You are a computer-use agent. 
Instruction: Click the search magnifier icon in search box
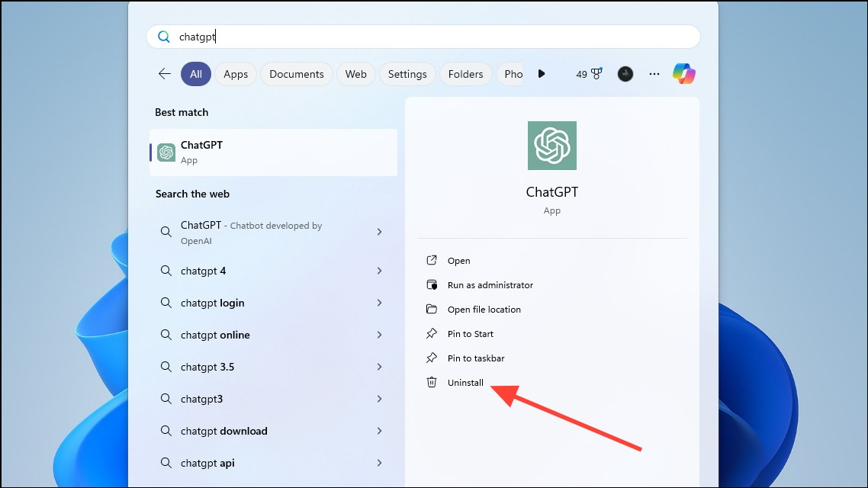coord(164,37)
